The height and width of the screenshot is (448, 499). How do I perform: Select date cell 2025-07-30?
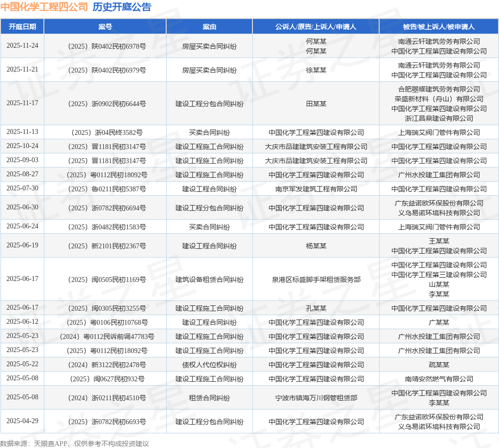click(22, 188)
